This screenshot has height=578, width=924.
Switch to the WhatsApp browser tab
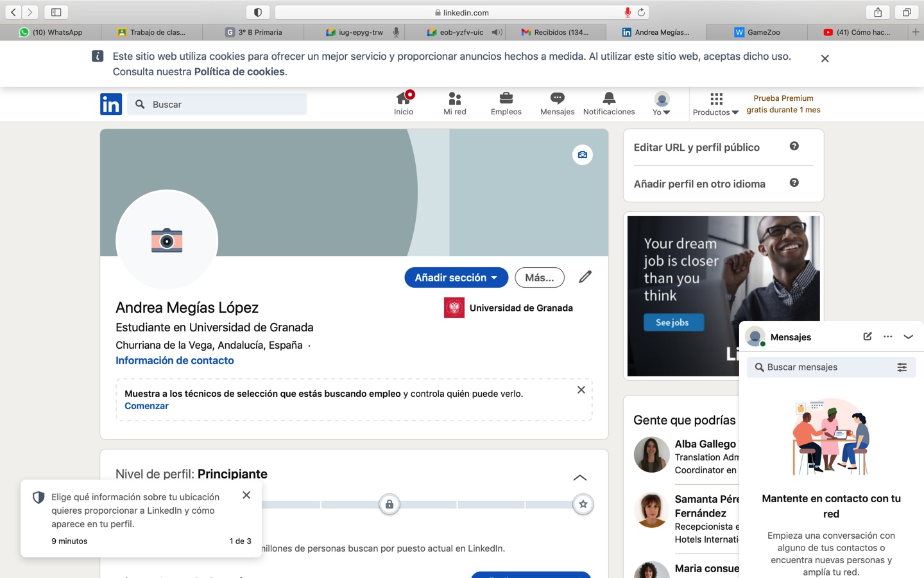point(51,32)
